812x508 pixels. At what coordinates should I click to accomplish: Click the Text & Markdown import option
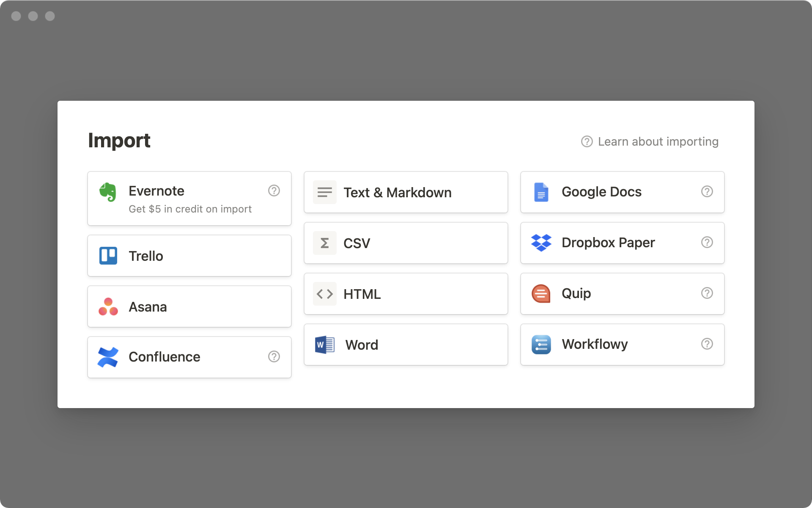coord(406,192)
